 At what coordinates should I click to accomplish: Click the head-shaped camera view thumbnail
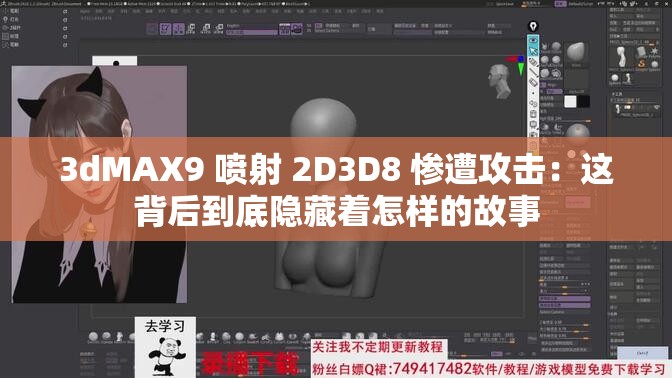(x=499, y=80)
